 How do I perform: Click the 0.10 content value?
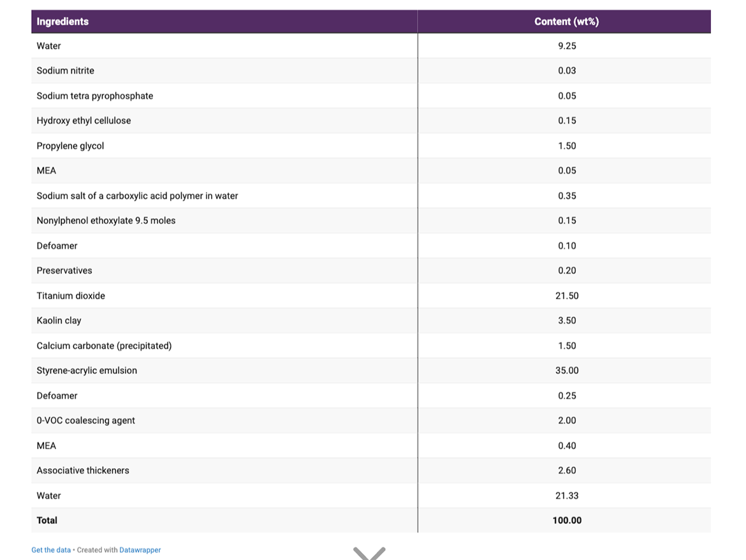tap(567, 246)
